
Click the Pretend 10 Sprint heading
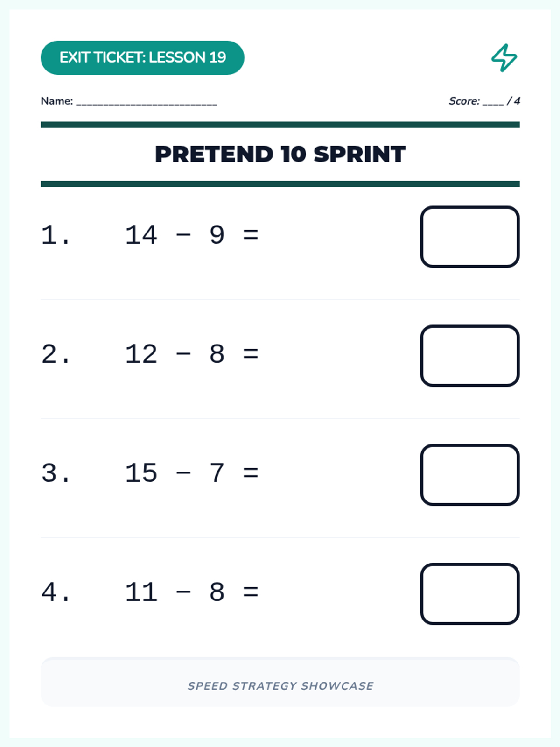point(280,155)
